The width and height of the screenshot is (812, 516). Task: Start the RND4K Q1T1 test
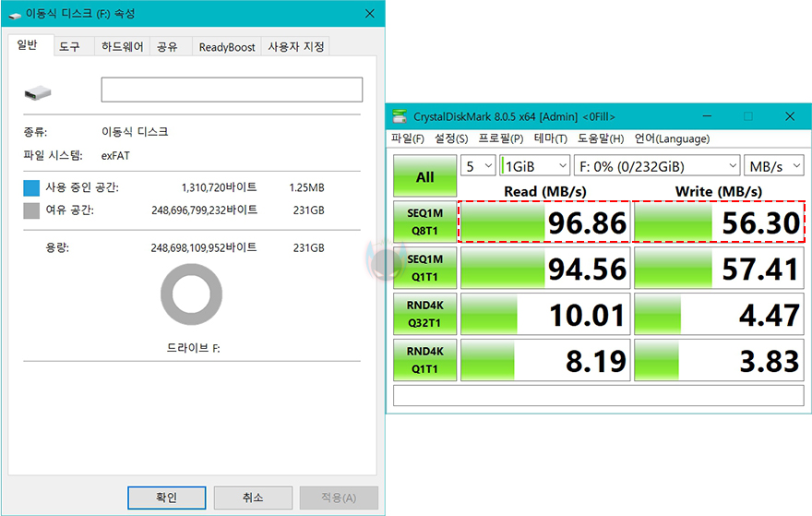pyautogui.click(x=424, y=360)
